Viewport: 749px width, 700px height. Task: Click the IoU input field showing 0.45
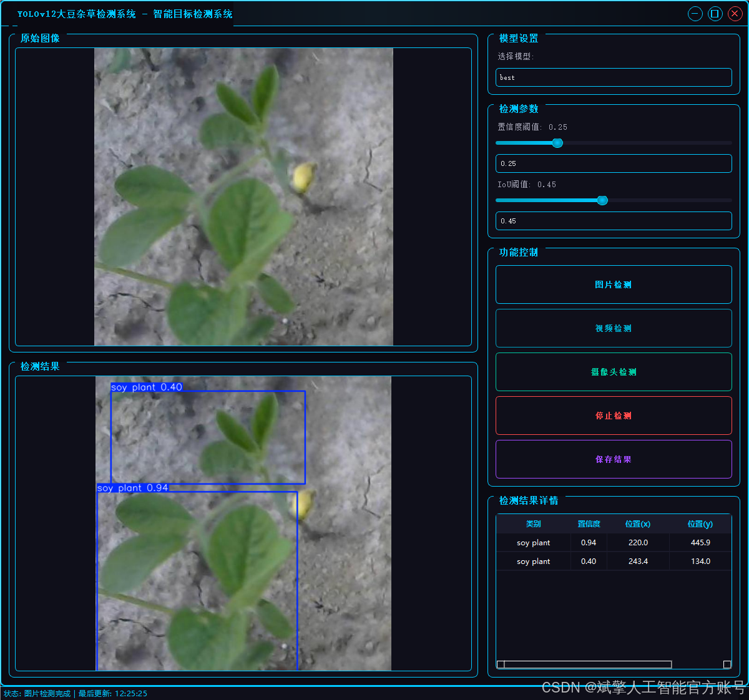tap(614, 221)
